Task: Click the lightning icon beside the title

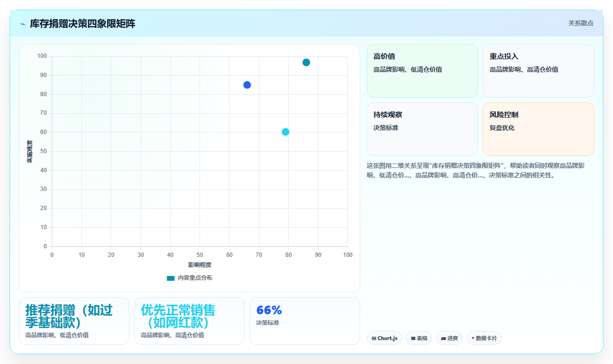Action: coord(23,24)
